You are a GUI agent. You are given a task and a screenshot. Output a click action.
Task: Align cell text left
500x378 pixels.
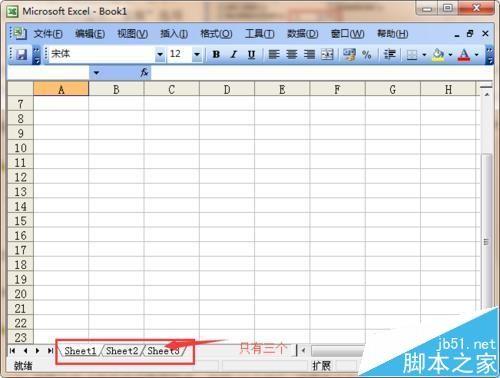click(274, 54)
